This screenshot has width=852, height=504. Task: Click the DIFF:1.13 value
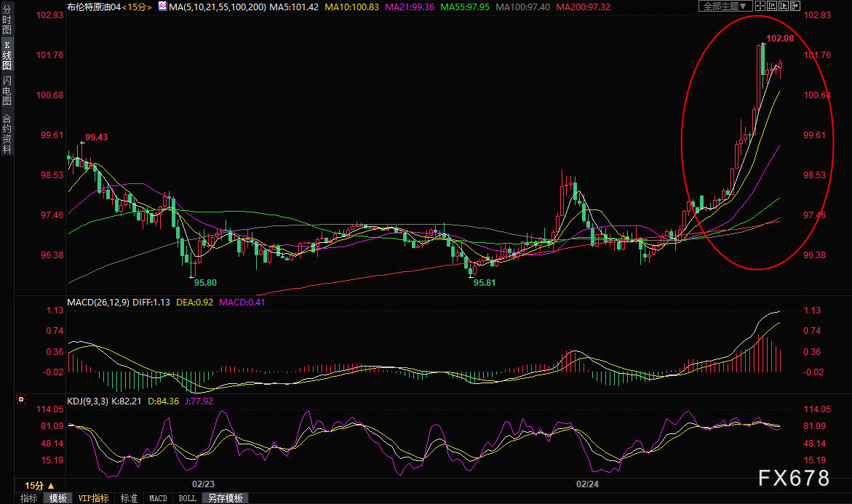coord(151,302)
